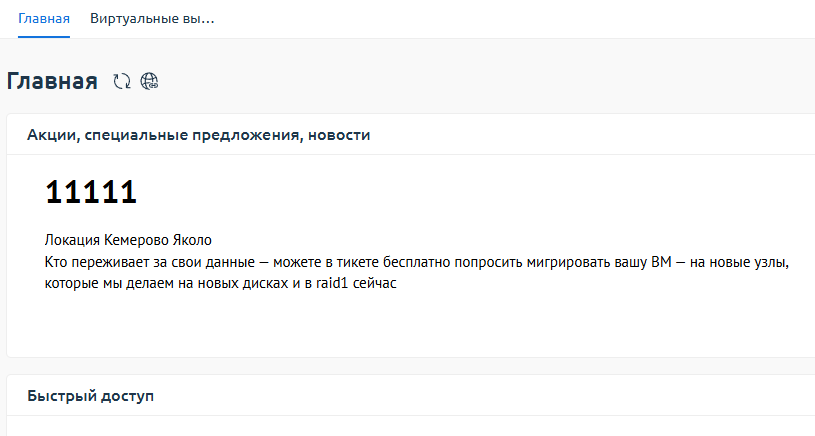This screenshot has height=436, width=815.
Task: Switch to the Главная tab
Action: pyautogui.click(x=44, y=19)
